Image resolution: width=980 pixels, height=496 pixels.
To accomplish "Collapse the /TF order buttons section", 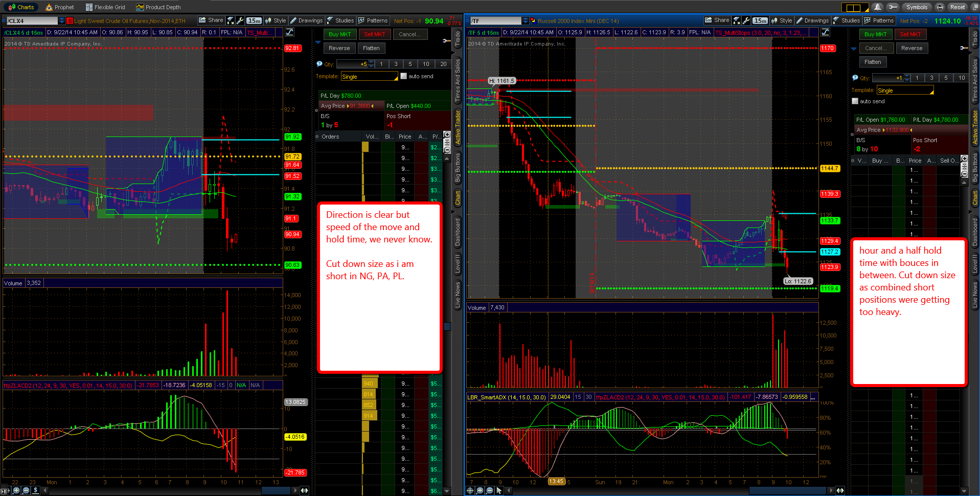I will tap(853, 49).
